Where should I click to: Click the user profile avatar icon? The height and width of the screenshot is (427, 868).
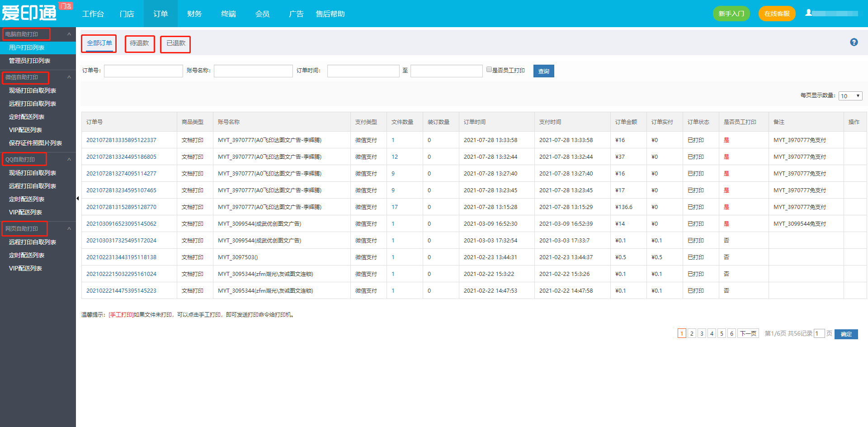(808, 13)
